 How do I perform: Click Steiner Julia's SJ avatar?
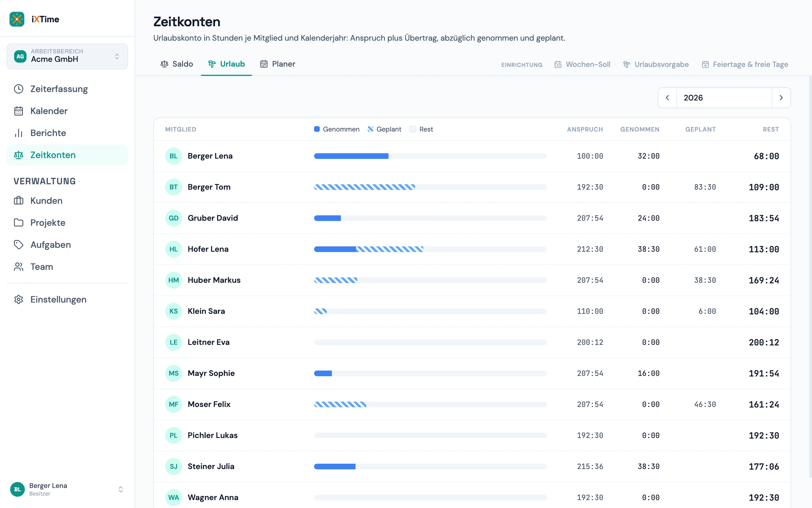pyautogui.click(x=173, y=467)
